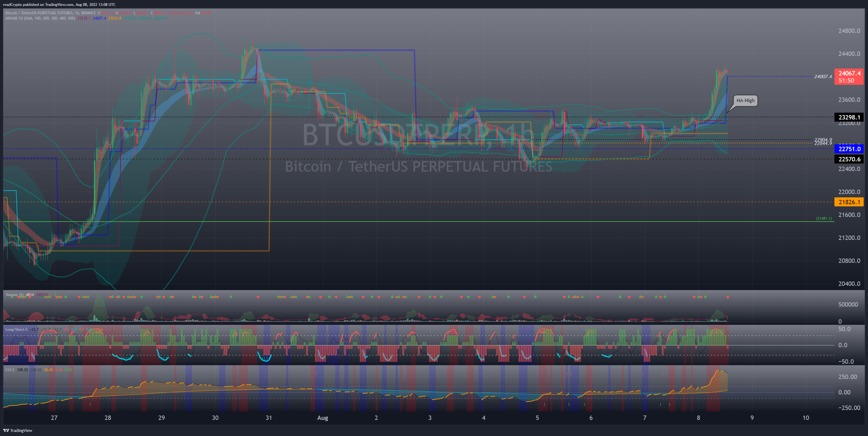Click the 250.00 CCI axis tick
The height and width of the screenshot is (436, 868).
pyautogui.click(x=847, y=376)
